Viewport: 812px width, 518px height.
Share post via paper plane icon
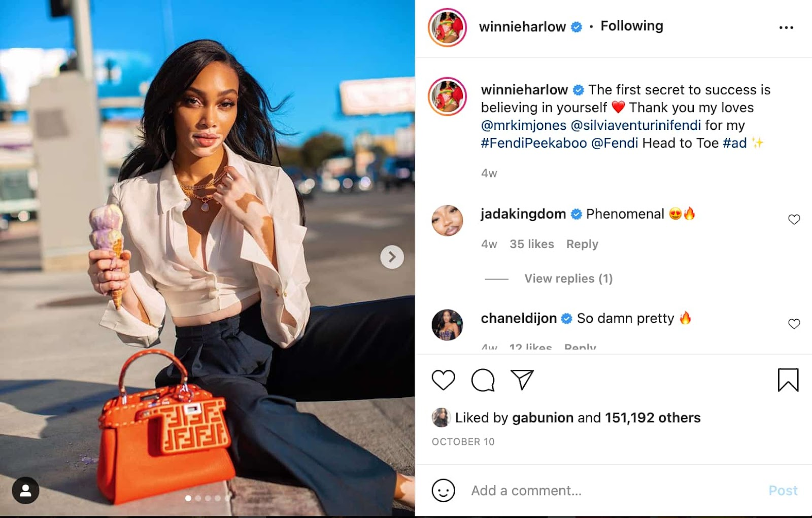(x=522, y=380)
